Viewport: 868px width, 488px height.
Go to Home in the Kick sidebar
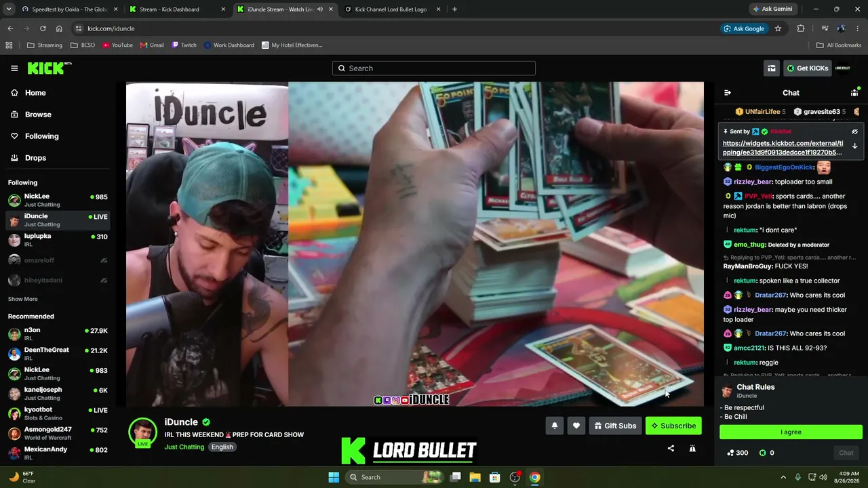coord(58,93)
